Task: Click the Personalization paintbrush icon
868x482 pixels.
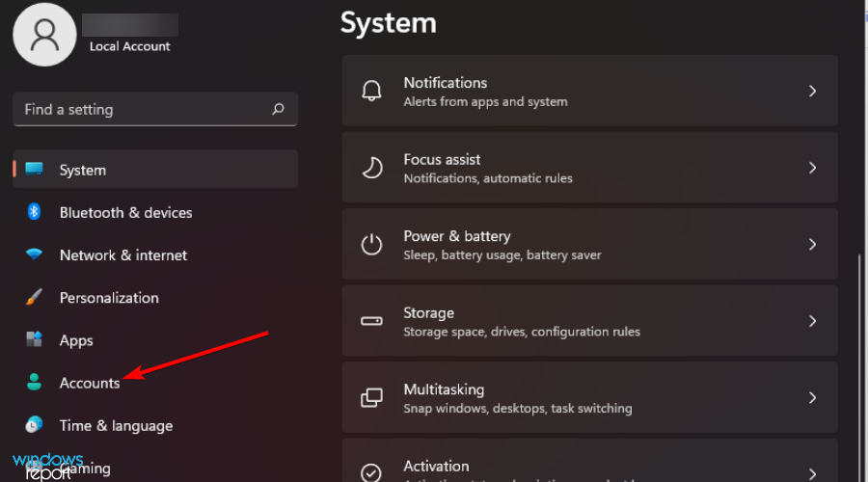Action: tap(34, 297)
